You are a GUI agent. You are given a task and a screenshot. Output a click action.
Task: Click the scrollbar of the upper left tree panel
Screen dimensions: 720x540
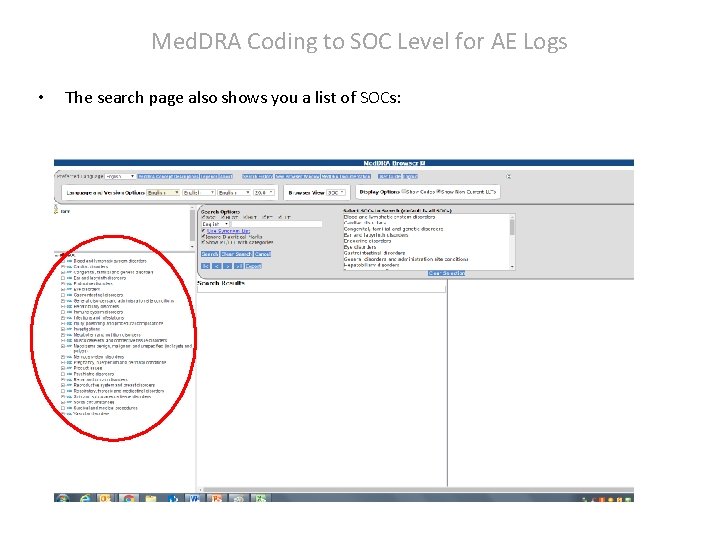pos(192,227)
